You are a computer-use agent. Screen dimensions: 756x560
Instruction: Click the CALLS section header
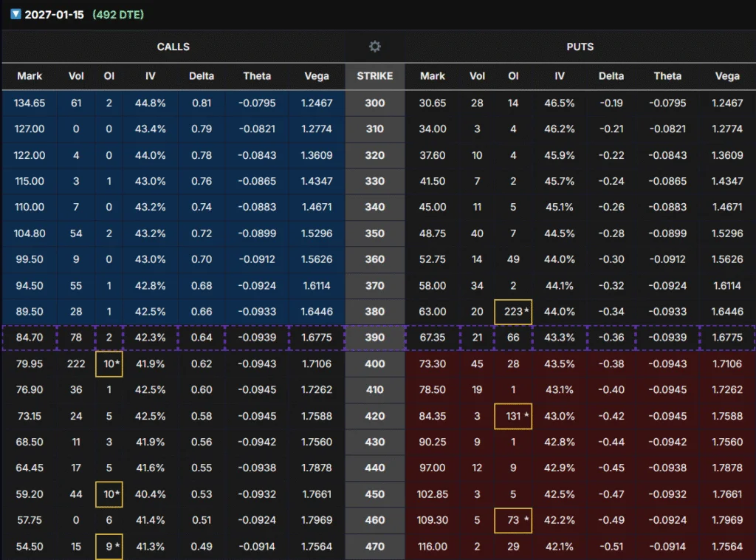click(173, 47)
